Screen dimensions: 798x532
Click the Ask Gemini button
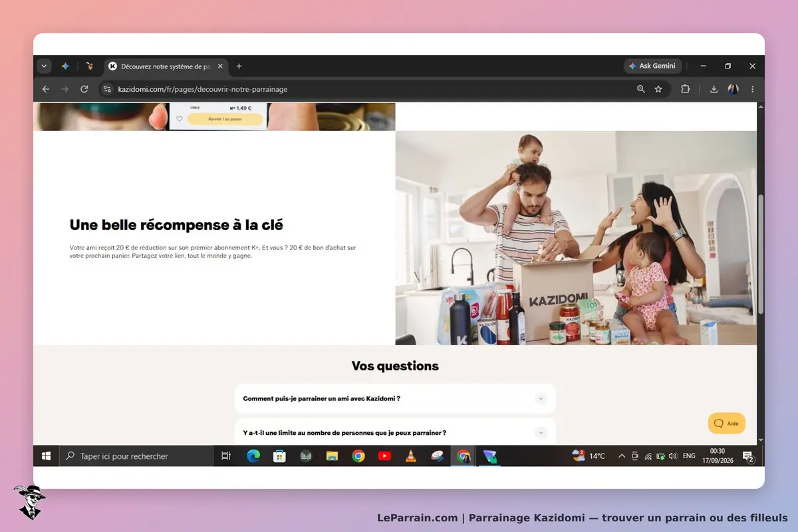pos(652,66)
